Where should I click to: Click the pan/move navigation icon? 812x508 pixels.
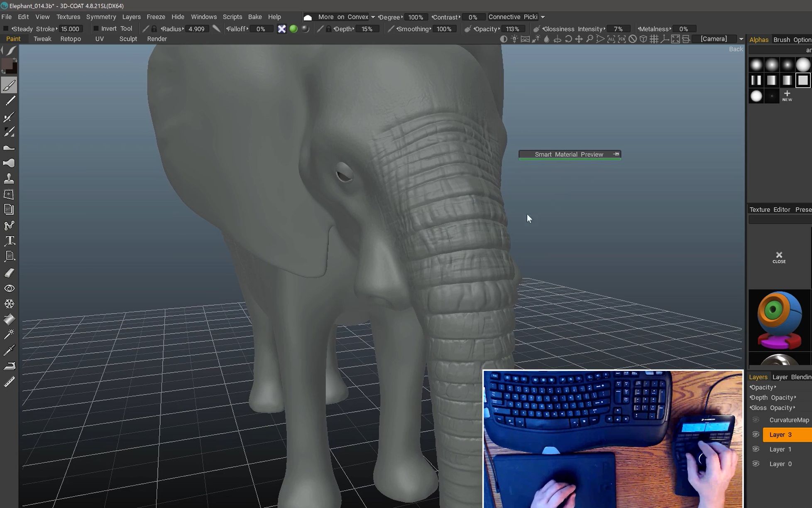pyautogui.click(x=579, y=39)
